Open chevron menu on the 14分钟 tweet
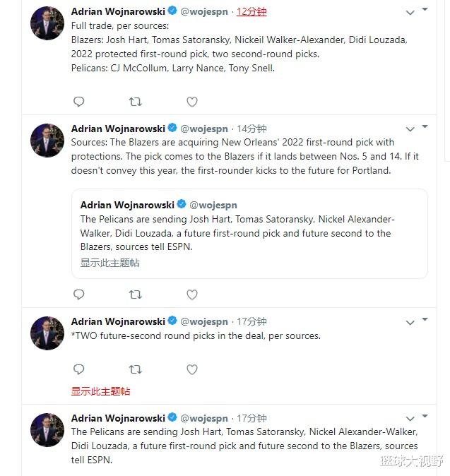Screen dimensions: 450x476 click(410, 129)
